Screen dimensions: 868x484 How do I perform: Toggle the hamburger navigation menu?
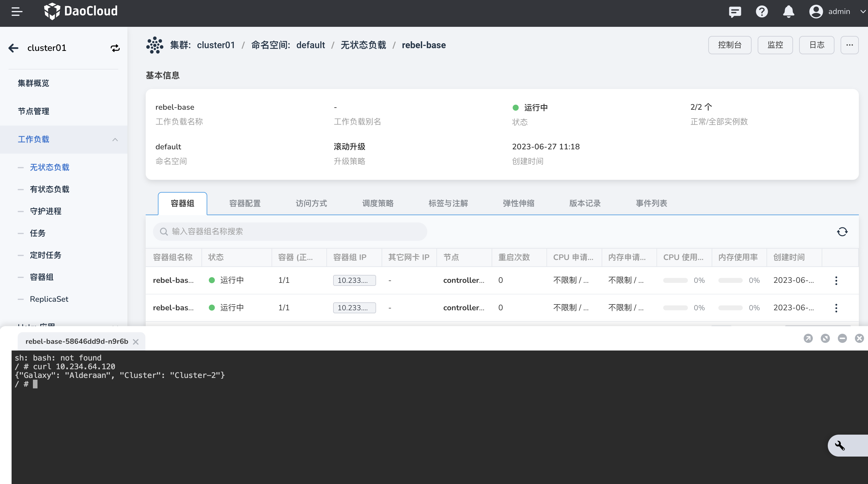pos(17,12)
